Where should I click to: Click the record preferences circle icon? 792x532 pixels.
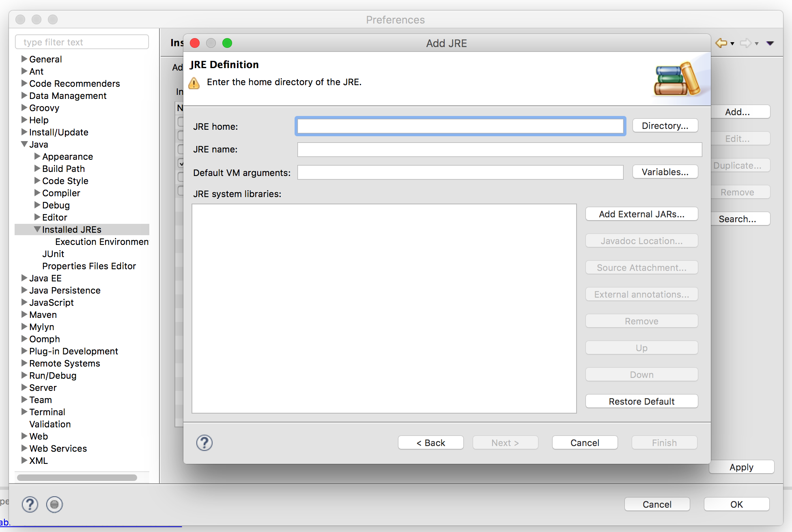pos(54,504)
